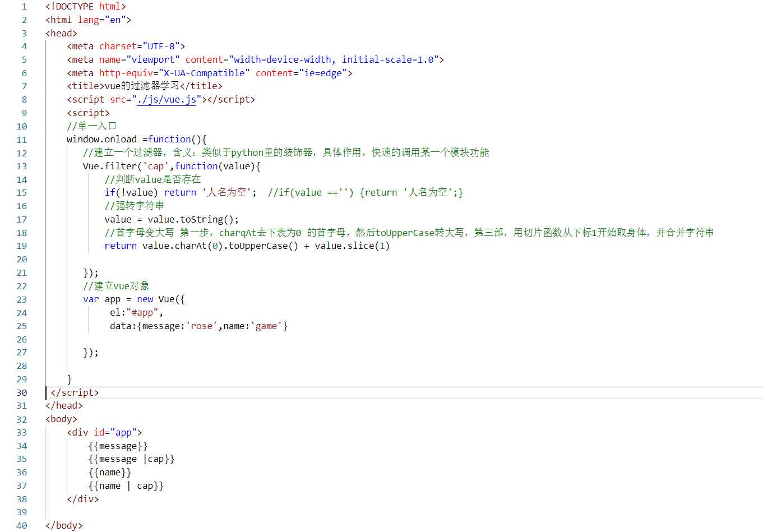
Task: Click the {{name}} interpolation without filter
Action: (110, 472)
